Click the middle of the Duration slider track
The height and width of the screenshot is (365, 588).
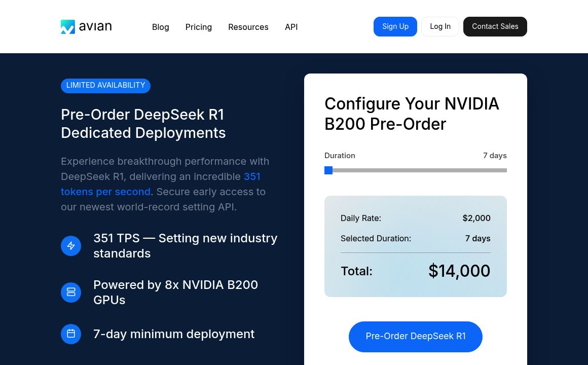click(416, 170)
